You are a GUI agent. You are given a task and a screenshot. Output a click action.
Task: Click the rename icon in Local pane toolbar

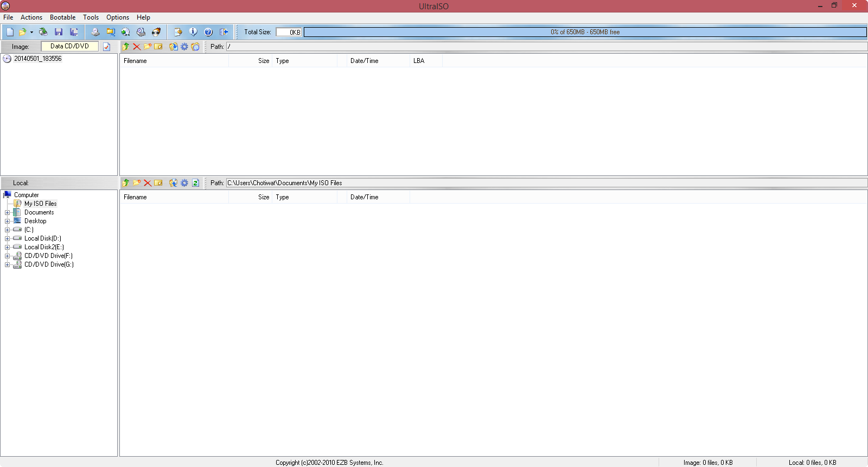158,183
